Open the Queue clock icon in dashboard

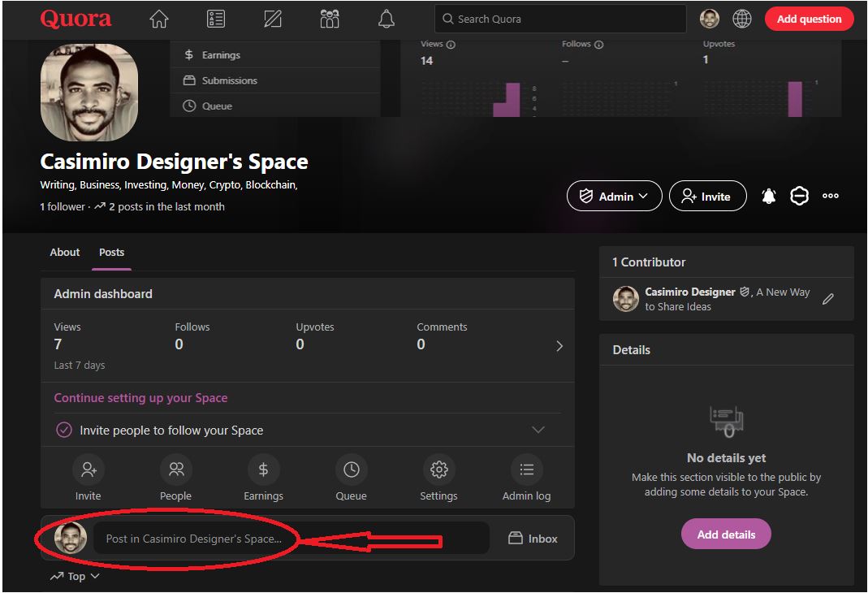pyautogui.click(x=351, y=470)
